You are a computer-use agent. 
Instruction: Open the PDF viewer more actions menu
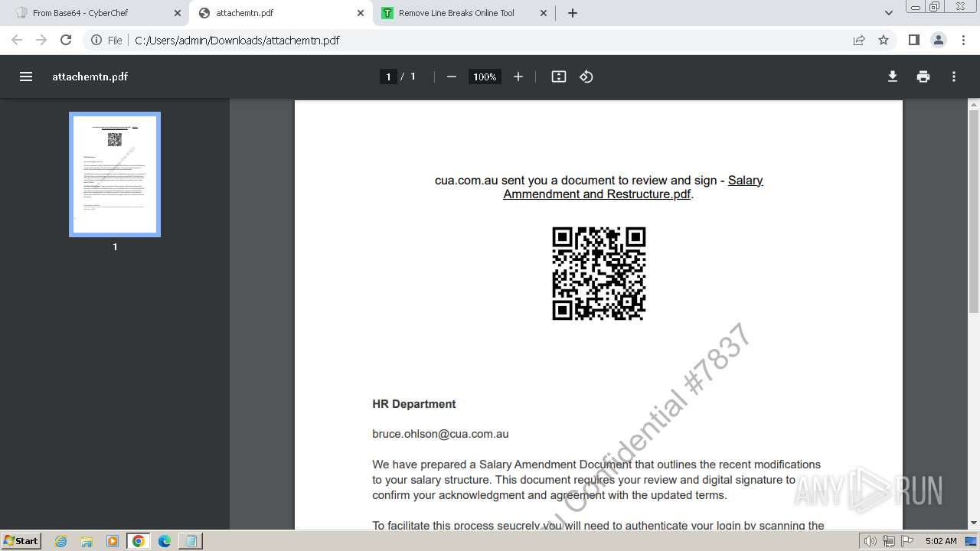(954, 77)
